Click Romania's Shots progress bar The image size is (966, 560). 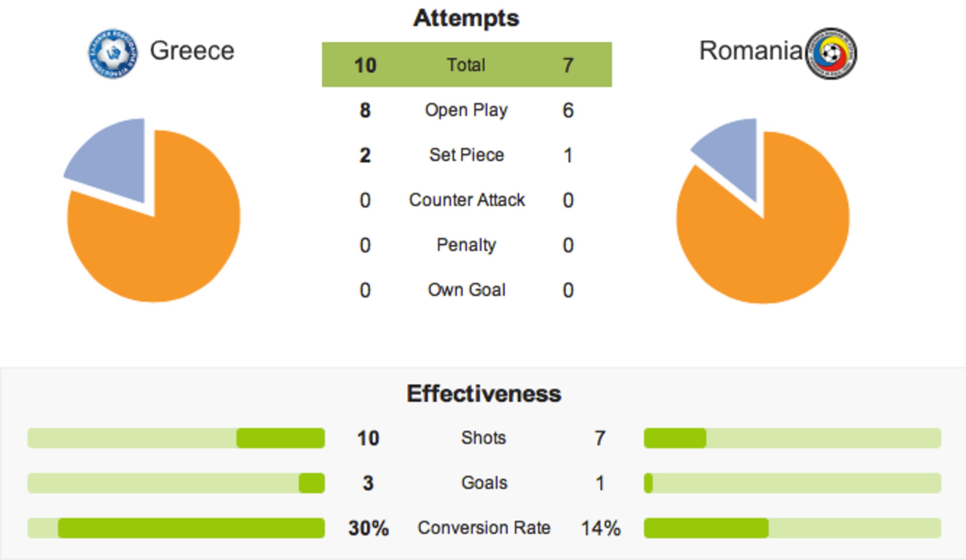(792, 438)
